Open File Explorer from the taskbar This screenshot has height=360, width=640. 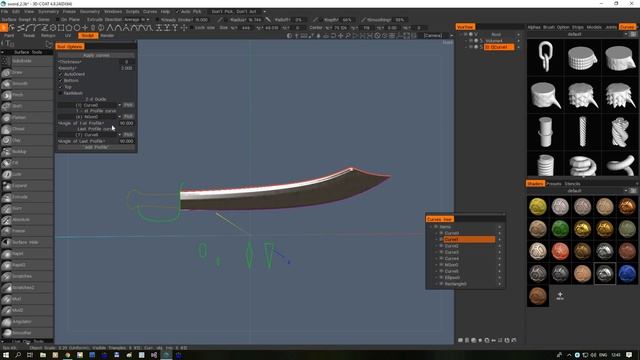coord(43,355)
